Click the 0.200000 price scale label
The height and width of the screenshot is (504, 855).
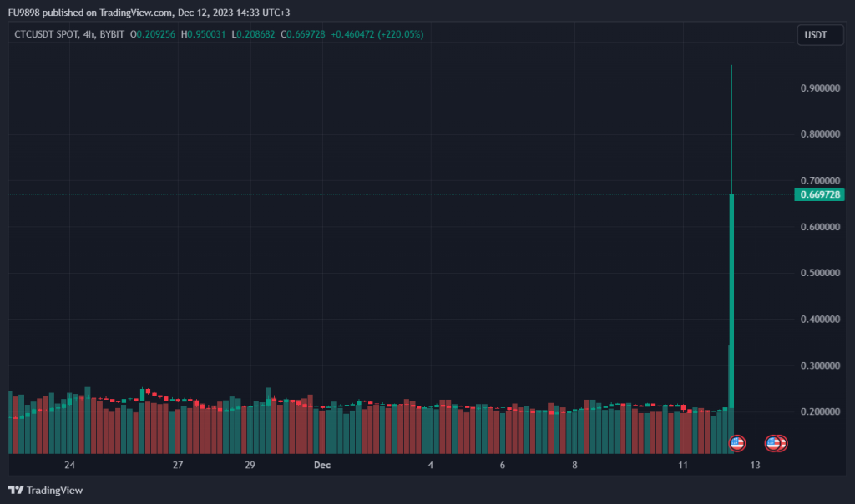tap(820, 412)
